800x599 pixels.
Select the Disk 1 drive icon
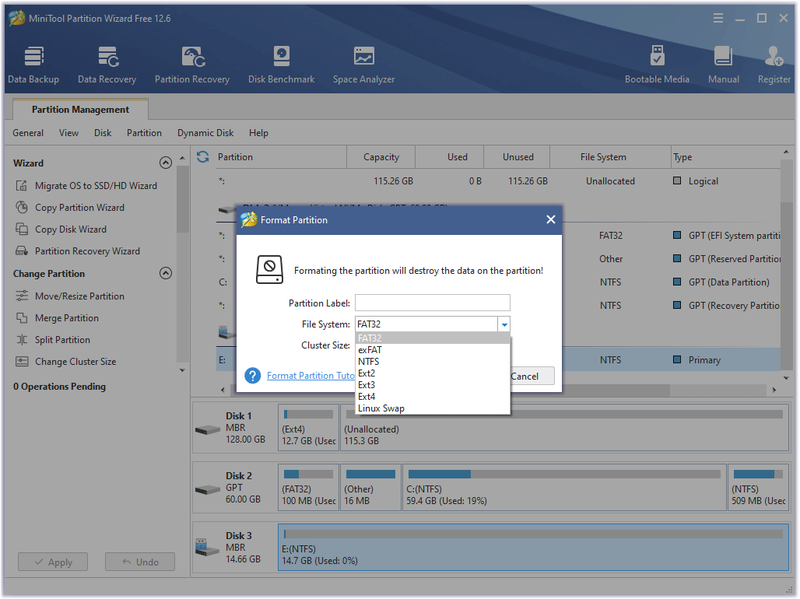(x=207, y=430)
